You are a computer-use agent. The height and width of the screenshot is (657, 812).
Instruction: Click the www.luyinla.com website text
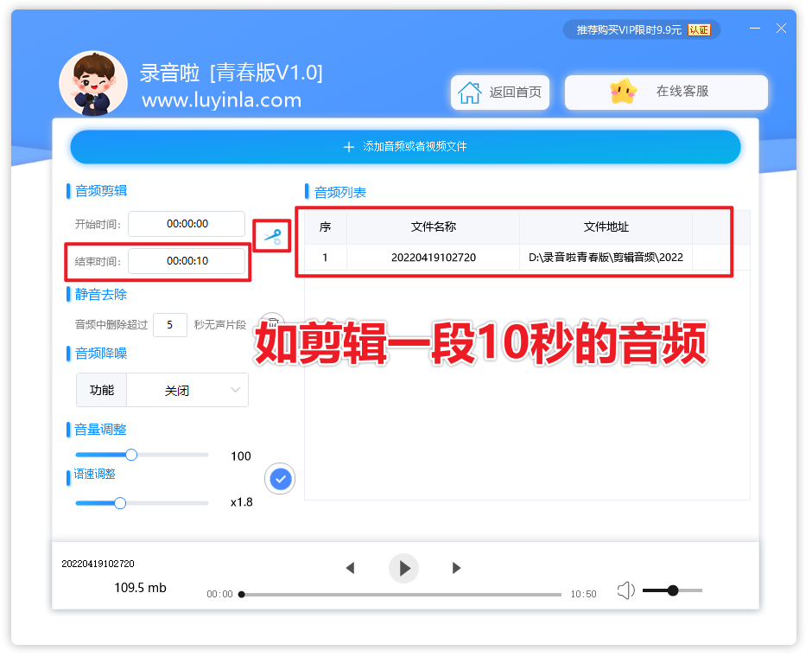pyautogui.click(x=222, y=100)
